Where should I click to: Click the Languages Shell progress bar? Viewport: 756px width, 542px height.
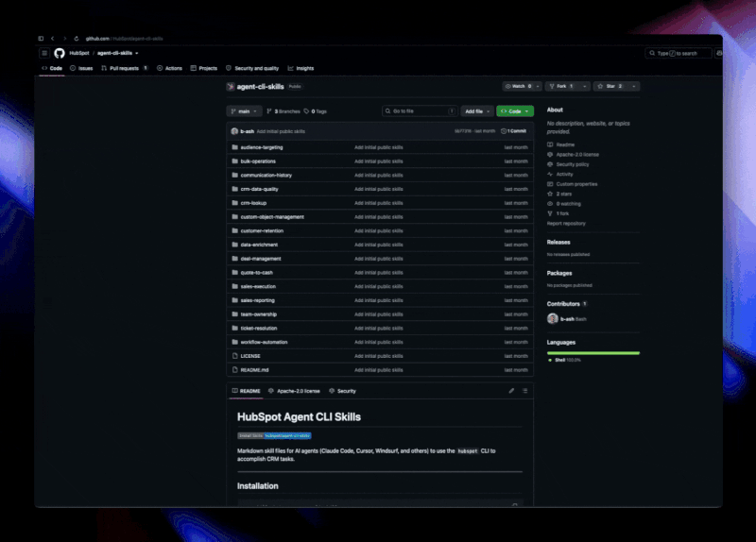(593, 353)
